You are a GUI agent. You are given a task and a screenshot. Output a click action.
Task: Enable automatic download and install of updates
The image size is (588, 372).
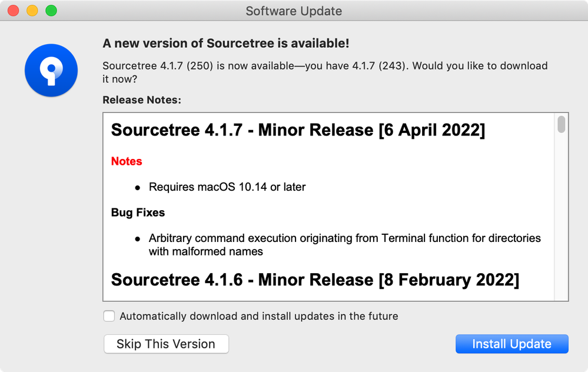[109, 316]
